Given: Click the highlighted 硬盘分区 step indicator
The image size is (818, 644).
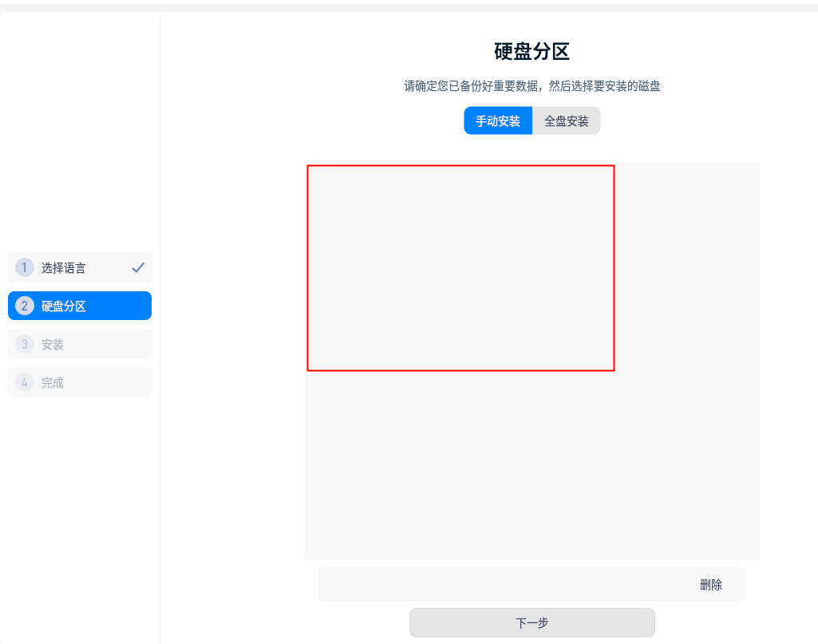Looking at the screenshot, I should (x=80, y=306).
